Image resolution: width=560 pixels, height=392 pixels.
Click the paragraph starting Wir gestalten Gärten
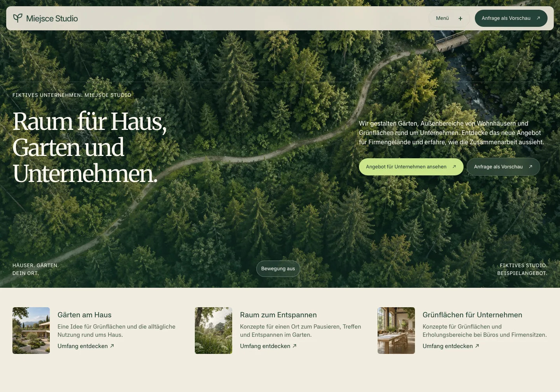pos(451,133)
